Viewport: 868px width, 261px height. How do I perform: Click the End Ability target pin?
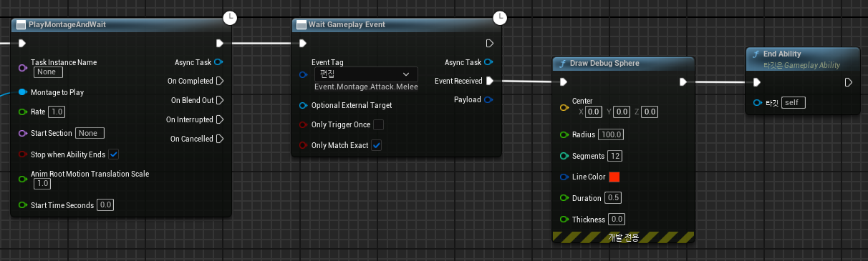point(757,102)
